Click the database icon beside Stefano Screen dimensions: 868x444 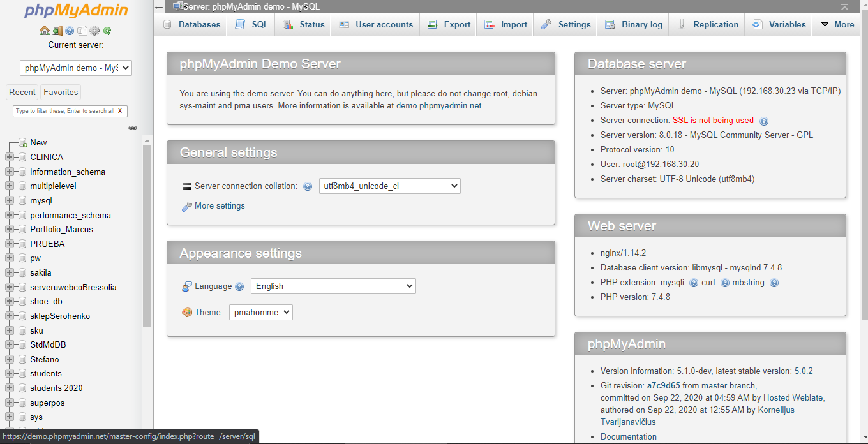click(x=23, y=360)
